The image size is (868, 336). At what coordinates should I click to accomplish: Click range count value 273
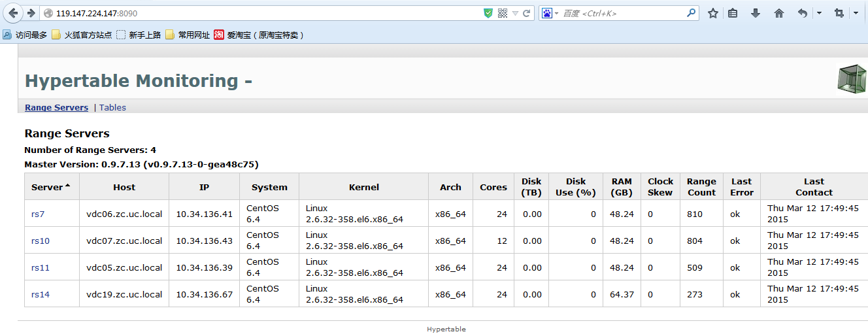(695, 294)
